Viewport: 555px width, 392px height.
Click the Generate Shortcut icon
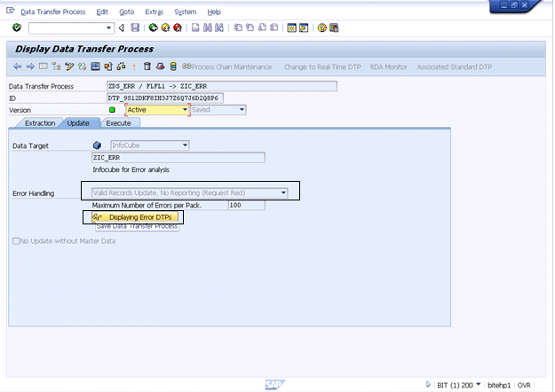[304, 27]
